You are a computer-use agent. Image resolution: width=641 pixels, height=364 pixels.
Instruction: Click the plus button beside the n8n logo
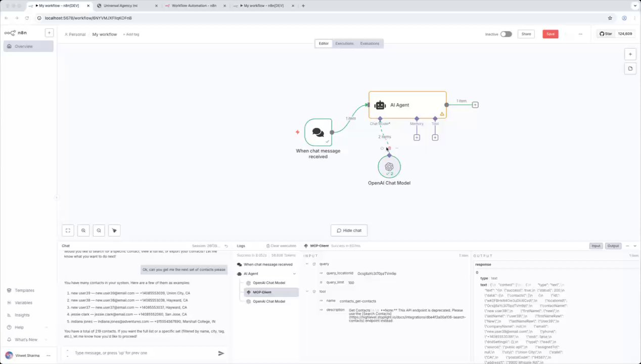(x=49, y=33)
